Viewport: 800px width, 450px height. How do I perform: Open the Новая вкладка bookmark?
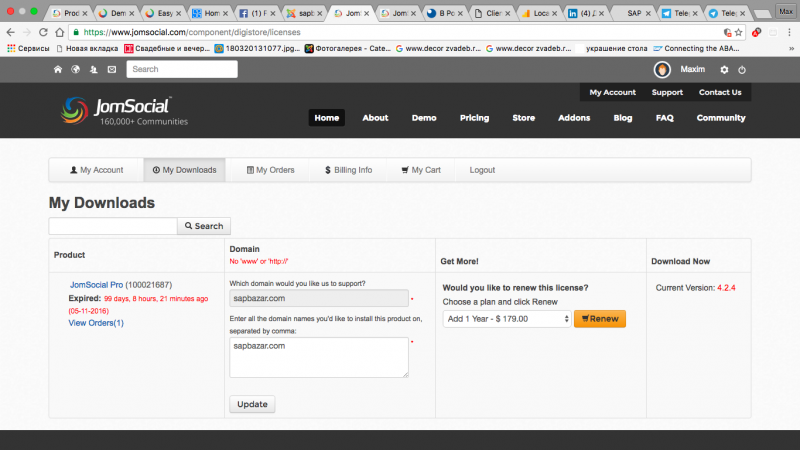(87, 48)
